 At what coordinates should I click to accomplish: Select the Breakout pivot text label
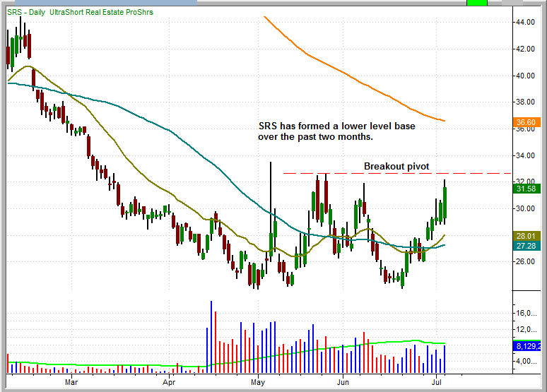tap(396, 166)
